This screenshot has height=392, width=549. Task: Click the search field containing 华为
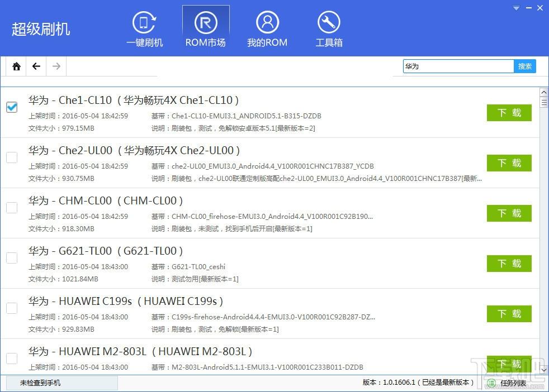click(458, 66)
